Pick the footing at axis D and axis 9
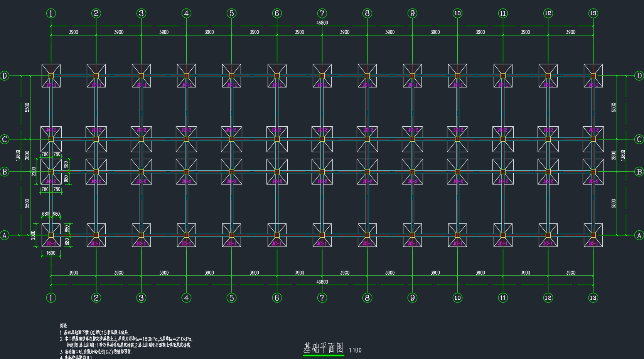The image size is (644, 359). (412, 75)
